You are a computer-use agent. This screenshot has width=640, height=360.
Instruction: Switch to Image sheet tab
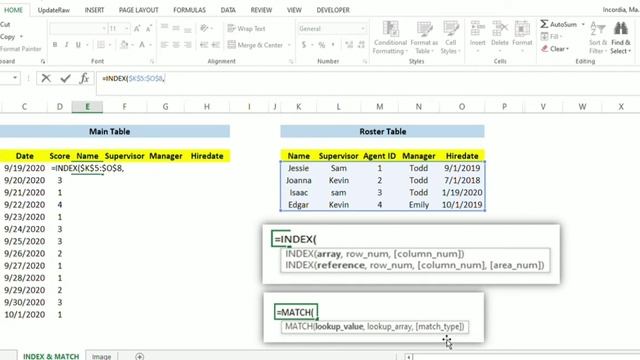tap(101, 356)
